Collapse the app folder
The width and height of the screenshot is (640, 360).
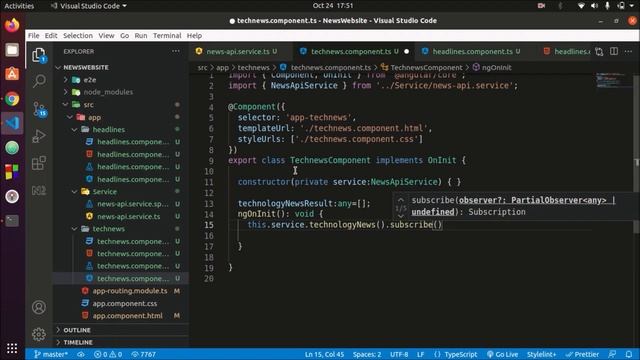pos(94,118)
